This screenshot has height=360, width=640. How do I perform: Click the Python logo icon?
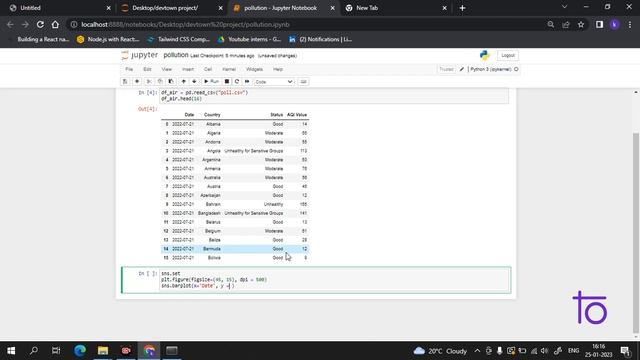[484, 55]
